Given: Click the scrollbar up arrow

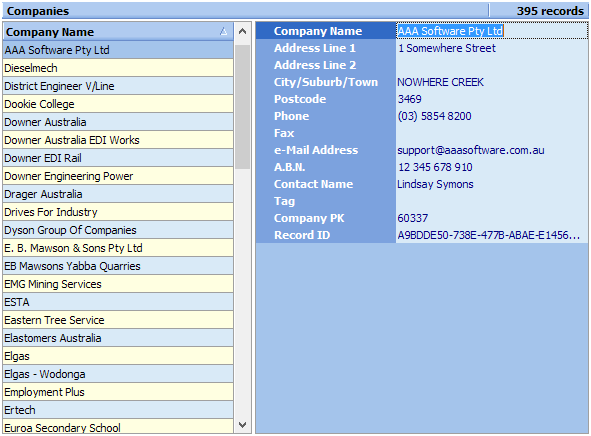Looking at the screenshot, I should 243,31.
